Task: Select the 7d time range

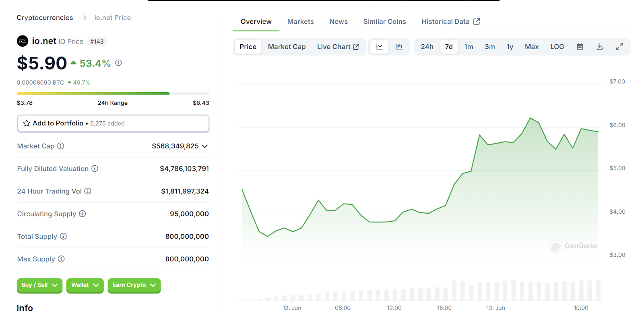Action: [x=449, y=47]
